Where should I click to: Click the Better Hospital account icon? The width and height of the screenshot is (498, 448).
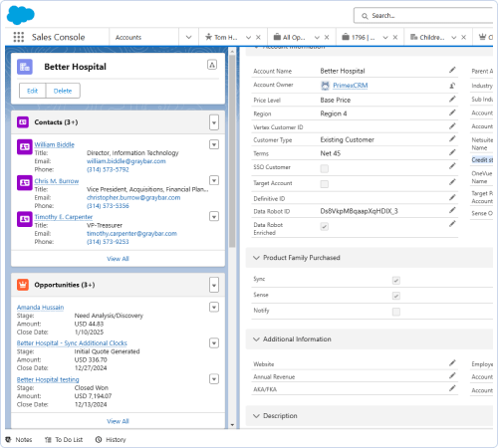coord(25,67)
